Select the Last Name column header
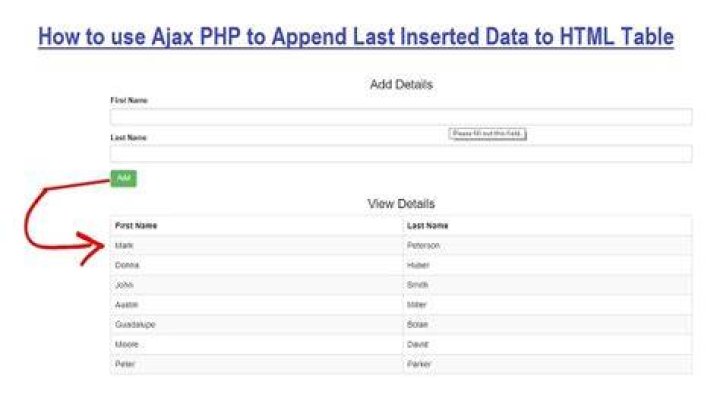The width and height of the screenshot is (720, 407). [547, 226]
